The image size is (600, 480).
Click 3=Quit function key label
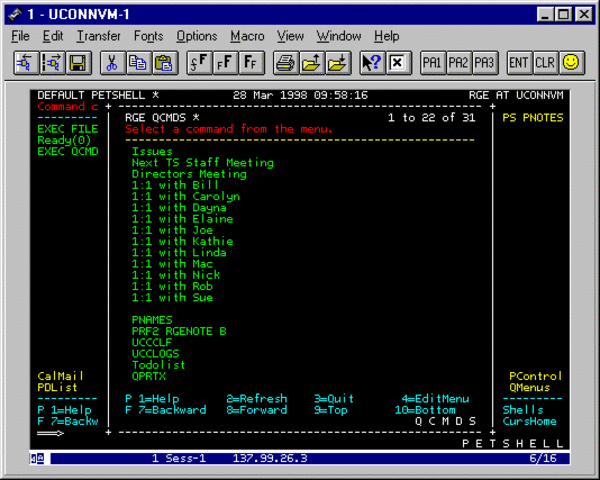[334, 399]
